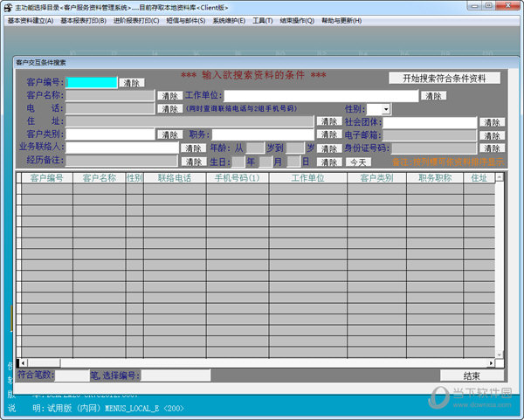Viewport: 524px width, 420px height.
Task: Sort by 客户类别 column header
Action: click(x=377, y=178)
